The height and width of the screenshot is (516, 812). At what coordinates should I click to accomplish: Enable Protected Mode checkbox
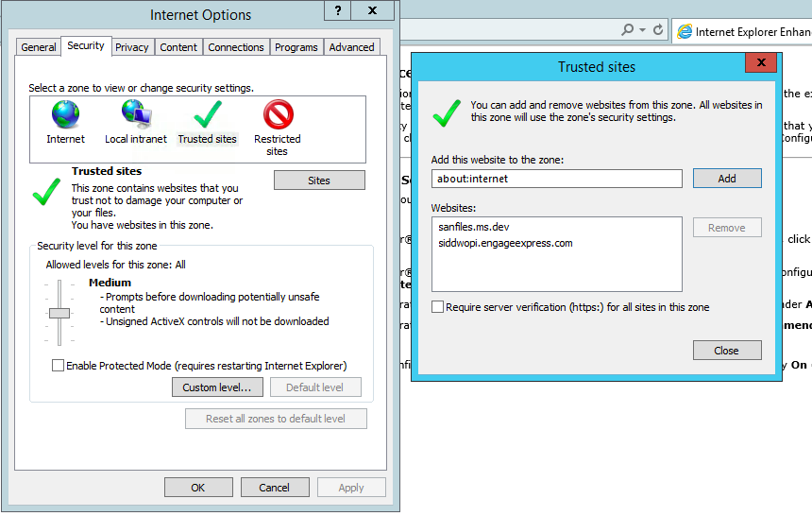(x=58, y=366)
